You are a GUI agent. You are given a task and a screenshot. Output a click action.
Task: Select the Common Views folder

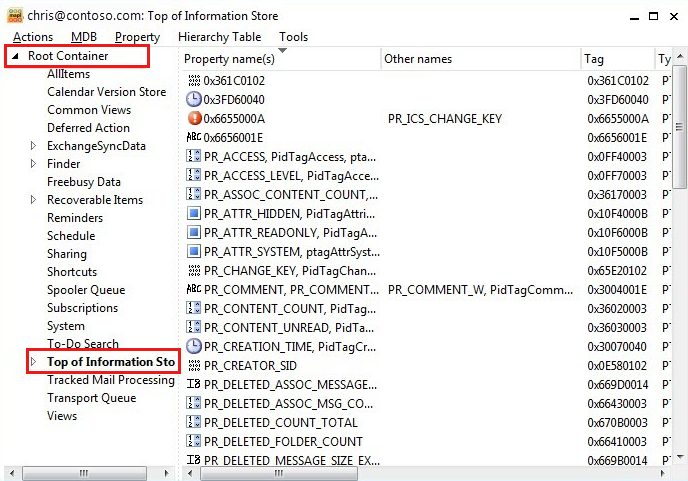[89, 110]
